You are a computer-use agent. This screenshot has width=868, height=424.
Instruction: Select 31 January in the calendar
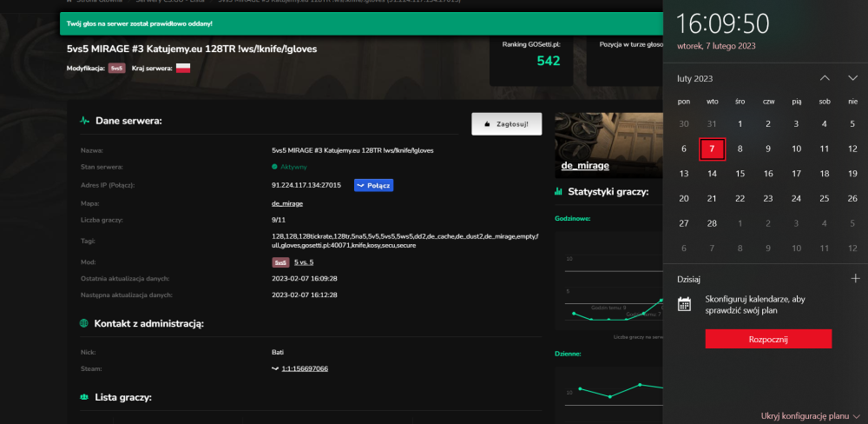coord(712,124)
